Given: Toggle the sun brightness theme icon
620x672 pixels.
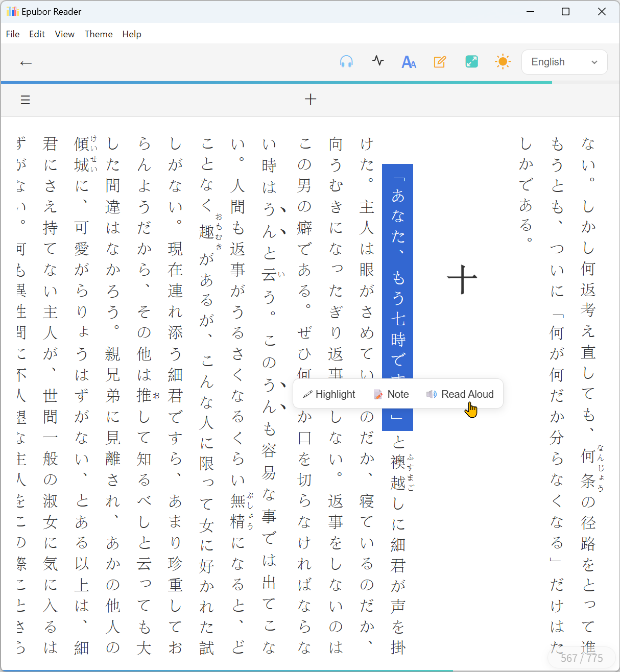Looking at the screenshot, I should [503, 62].
